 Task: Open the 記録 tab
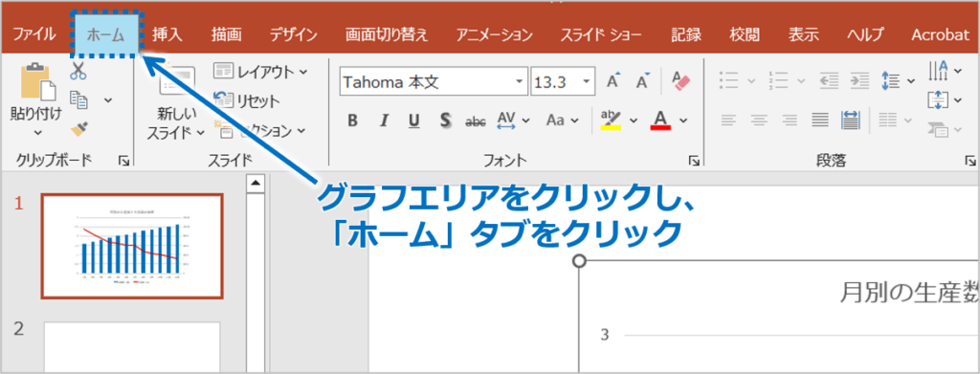pyautogui.click(x=685, y=34)
